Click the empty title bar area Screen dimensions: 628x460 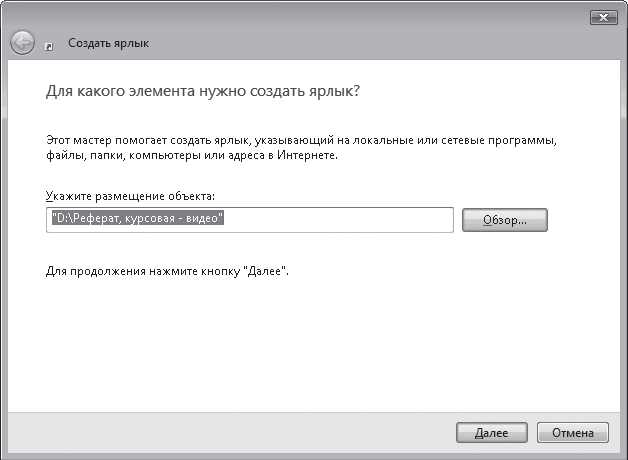pos(300,17)
